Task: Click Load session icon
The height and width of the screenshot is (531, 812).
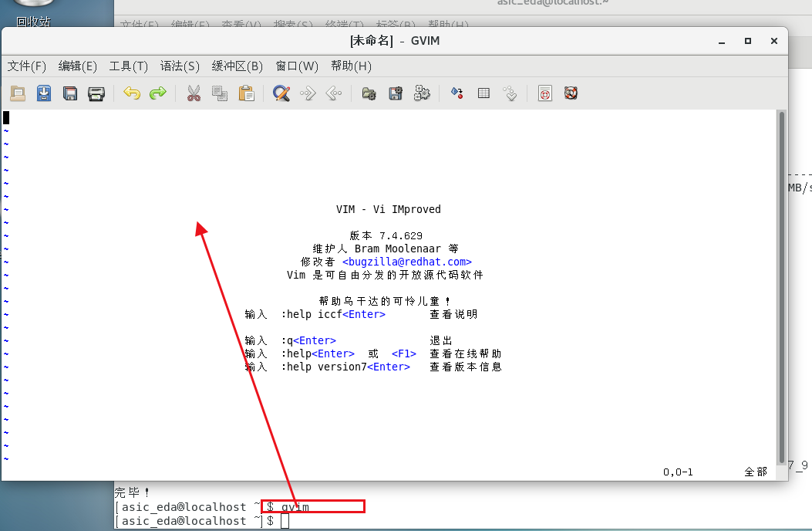Action: pos(369,93)
